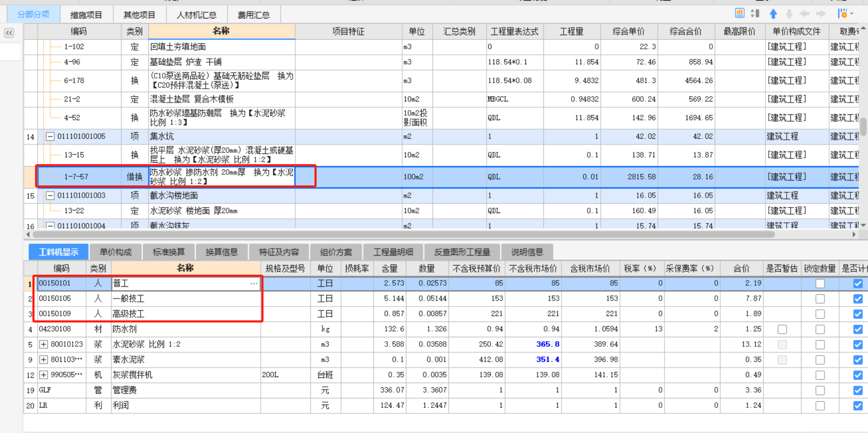Image resolution: width=868 pixels, height=433 pixels.
Task: Click scroll-up arrow of upper table
Action: [863, 28]
